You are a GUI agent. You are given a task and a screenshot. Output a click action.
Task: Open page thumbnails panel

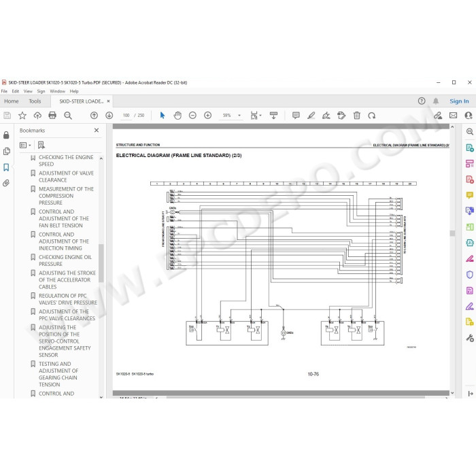tap(6, 151)
